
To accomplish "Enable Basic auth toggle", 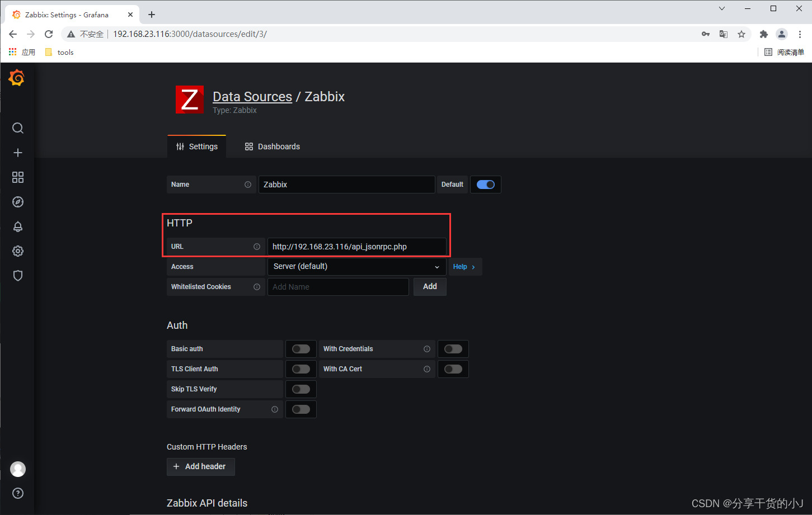I will click(301, 349).
